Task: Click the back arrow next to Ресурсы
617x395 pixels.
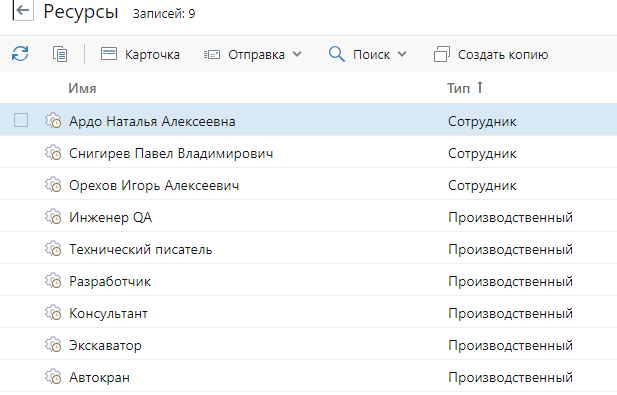Action: [23, 11]
